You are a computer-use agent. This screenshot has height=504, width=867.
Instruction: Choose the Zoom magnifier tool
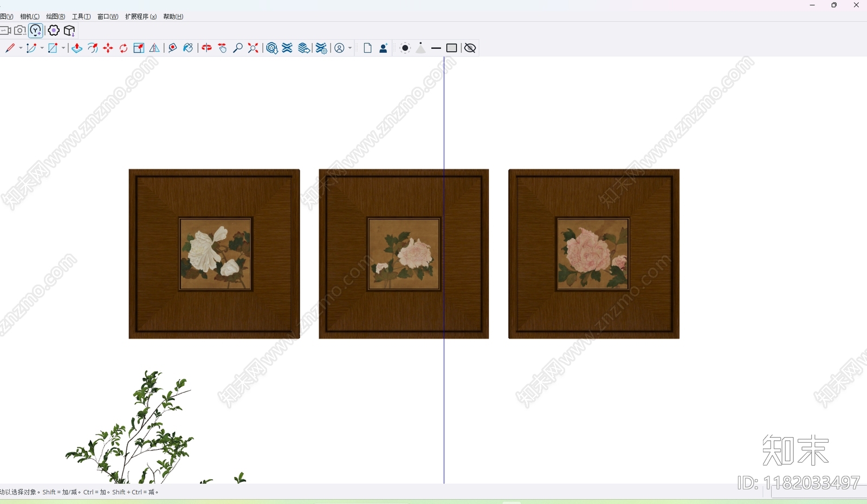coord(237,48)
